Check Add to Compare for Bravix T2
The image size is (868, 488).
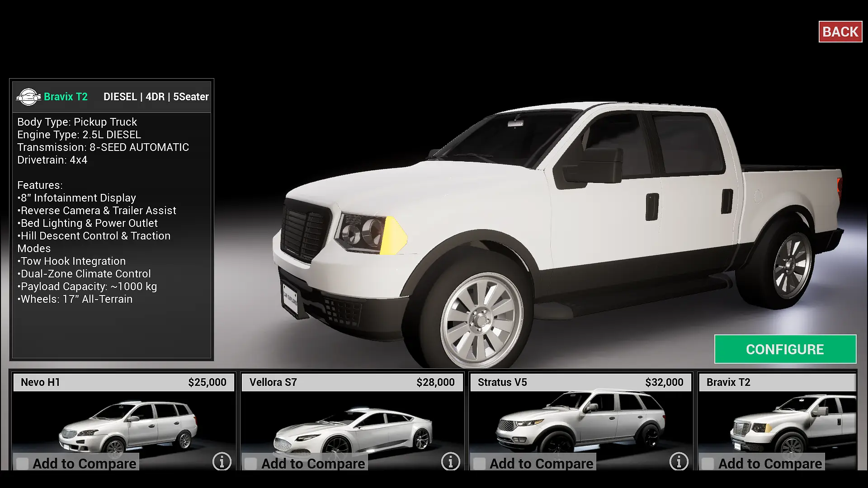coord(708,464)
